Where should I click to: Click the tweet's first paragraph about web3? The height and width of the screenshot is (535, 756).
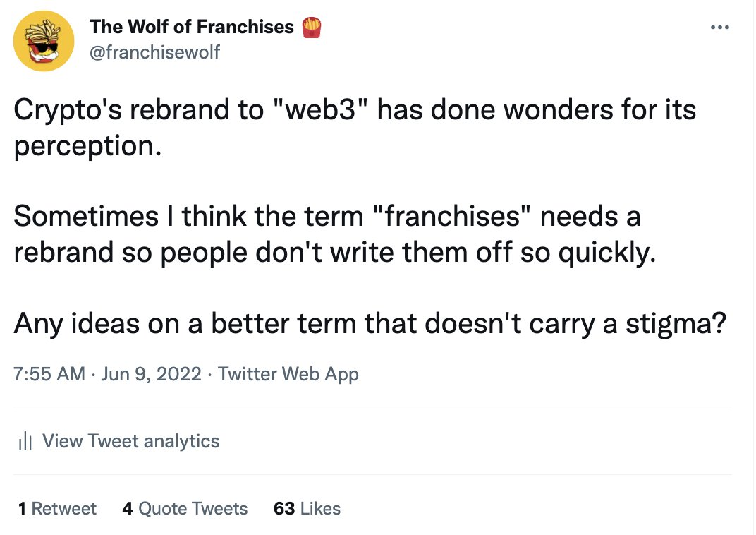[x=355, y=127]
